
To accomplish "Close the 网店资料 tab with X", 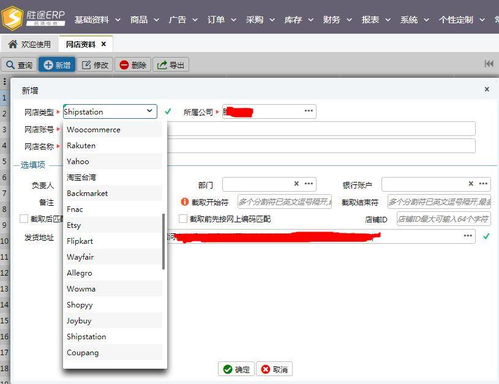I will click(x=104, y=44).
